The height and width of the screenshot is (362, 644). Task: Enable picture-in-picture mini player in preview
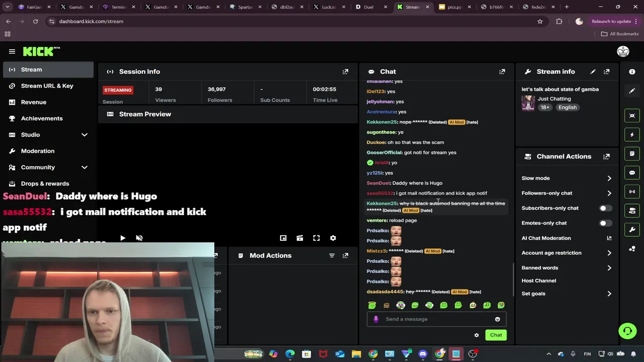point(283,238)
